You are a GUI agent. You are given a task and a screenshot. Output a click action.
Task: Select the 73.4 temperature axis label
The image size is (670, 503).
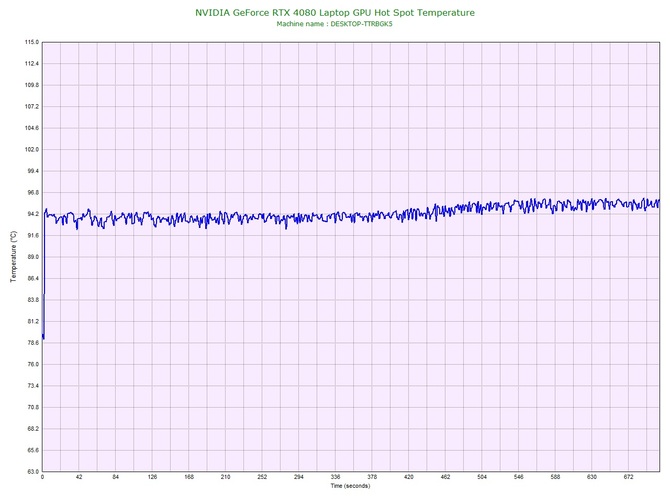[x=33, y=386]
